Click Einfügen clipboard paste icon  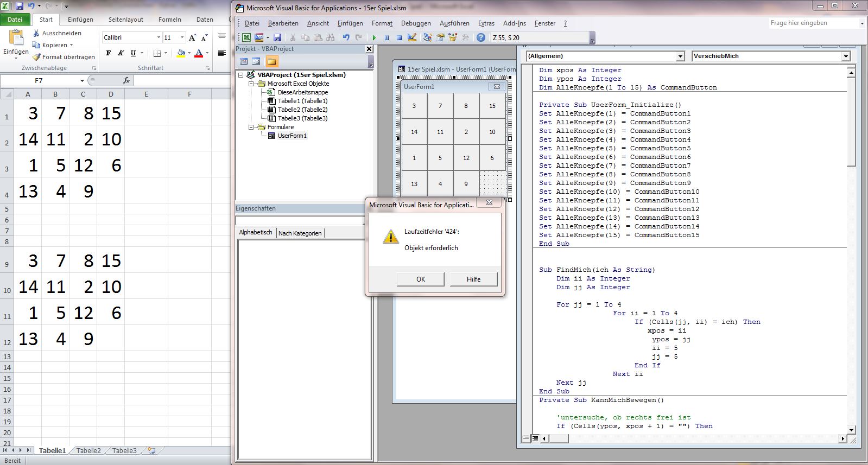tap(16, 37)
